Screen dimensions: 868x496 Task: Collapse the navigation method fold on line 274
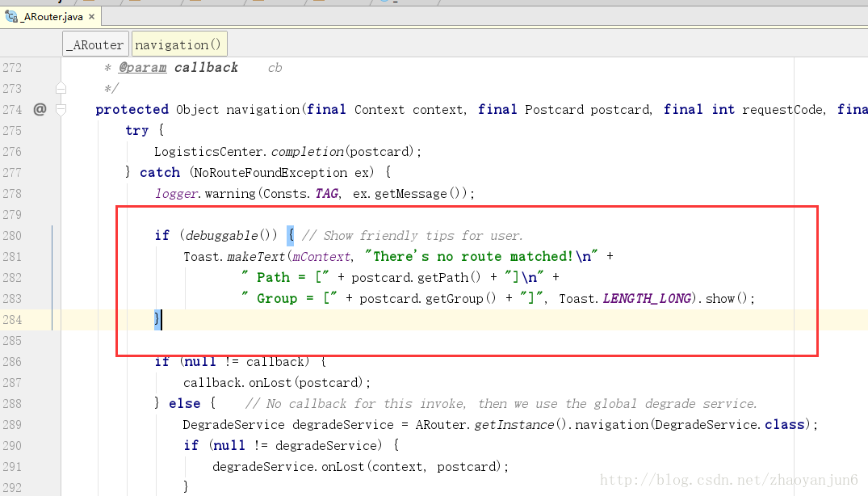tap(61, 109)
